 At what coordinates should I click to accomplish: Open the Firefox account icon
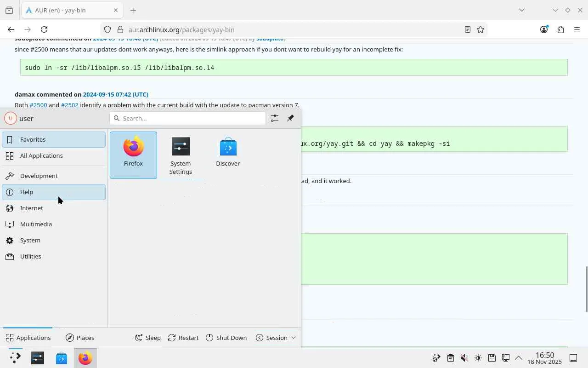544,29
